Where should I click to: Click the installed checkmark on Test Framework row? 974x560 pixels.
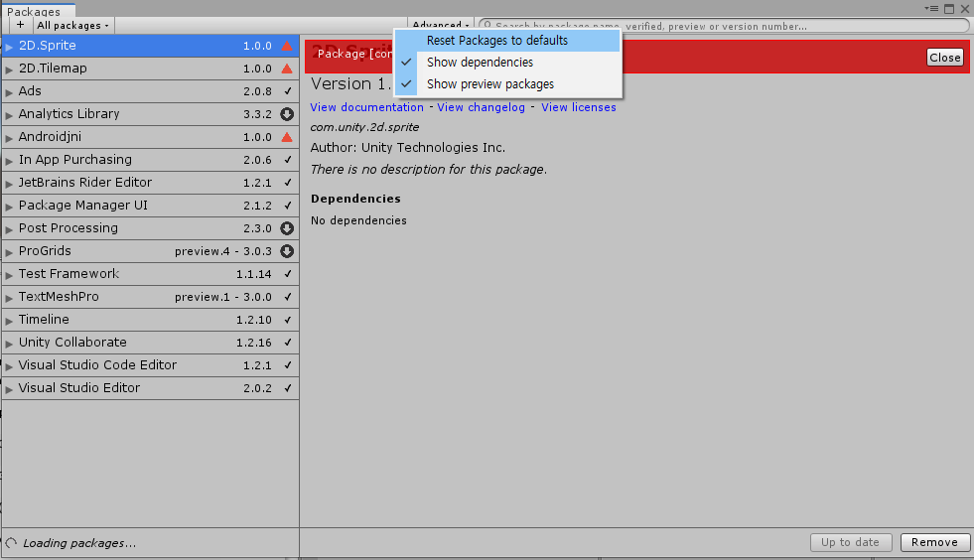click(288, 274)
